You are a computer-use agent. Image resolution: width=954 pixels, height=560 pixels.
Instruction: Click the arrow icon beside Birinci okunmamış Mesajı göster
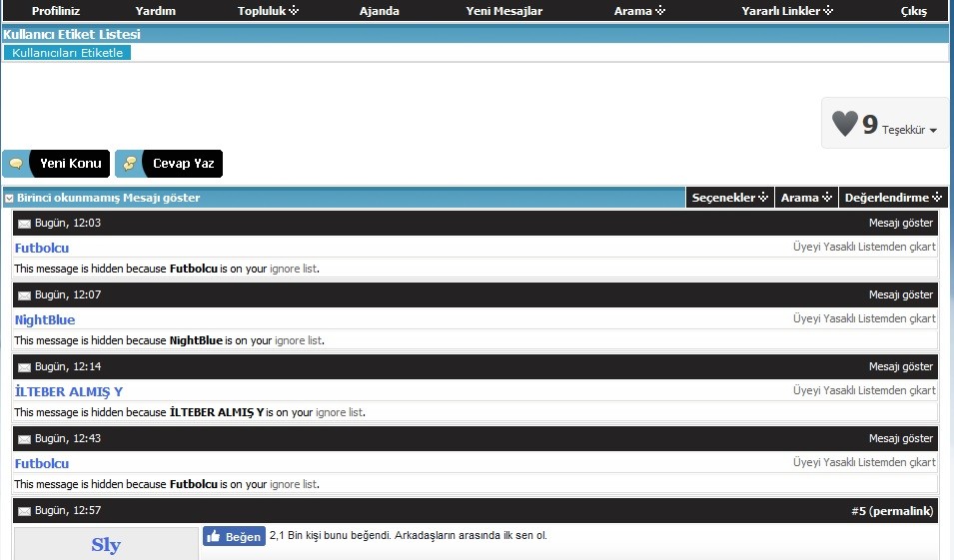click(9, 199)
